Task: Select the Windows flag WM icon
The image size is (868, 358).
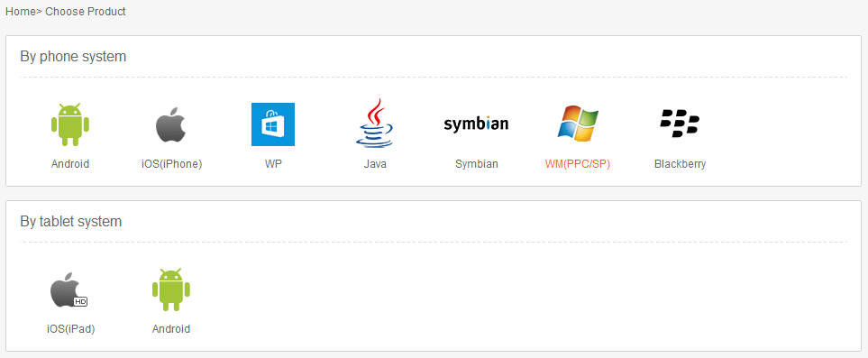Action: tap(578, 124)
